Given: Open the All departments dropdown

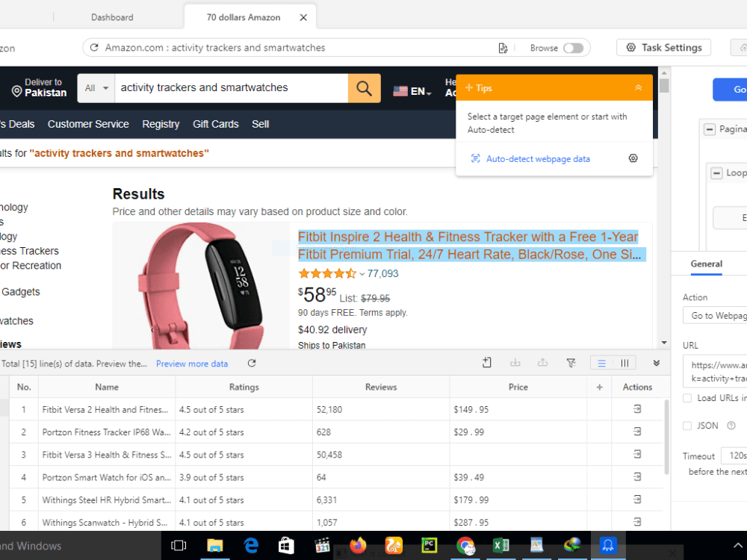Looking at the screenshot, I should tap(96, 88).
